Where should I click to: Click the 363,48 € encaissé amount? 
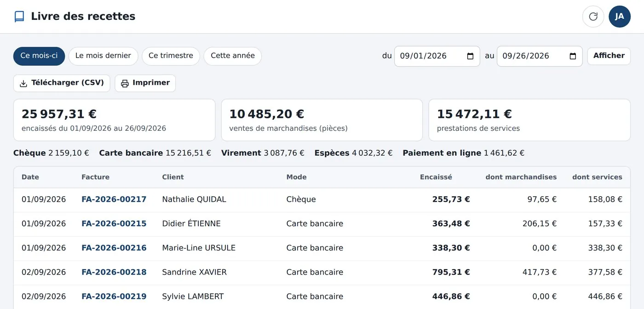[451, 224]
